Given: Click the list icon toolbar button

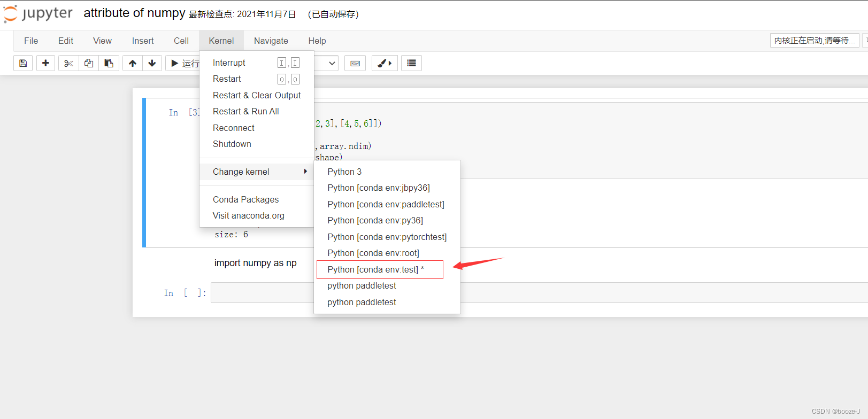Looking at the screenshot, I should click(x=411, y=63).
